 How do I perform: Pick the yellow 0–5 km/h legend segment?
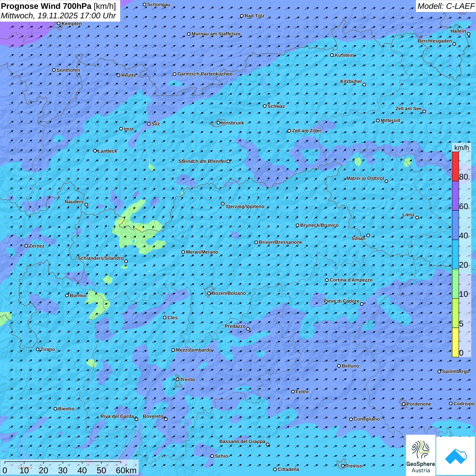point(455,342)
